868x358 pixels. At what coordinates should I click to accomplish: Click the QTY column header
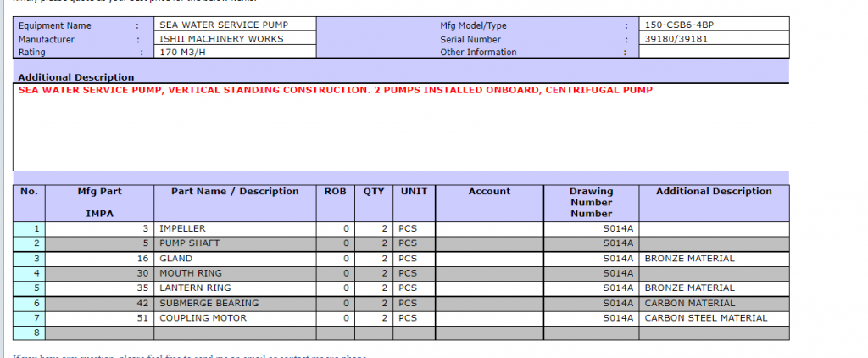coord(374,192)
